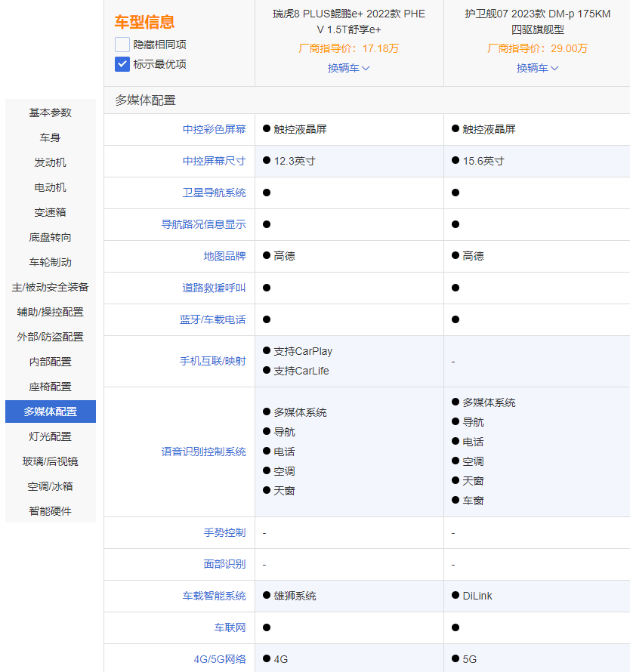Image resolution: width=630 pixels, height=672 pixels.
Task: Select 主/被动安全装备 in sidebar
Action: 51,287
